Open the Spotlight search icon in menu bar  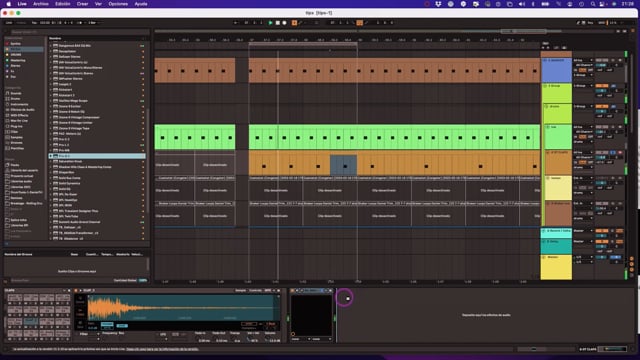(x=593, y=4)
